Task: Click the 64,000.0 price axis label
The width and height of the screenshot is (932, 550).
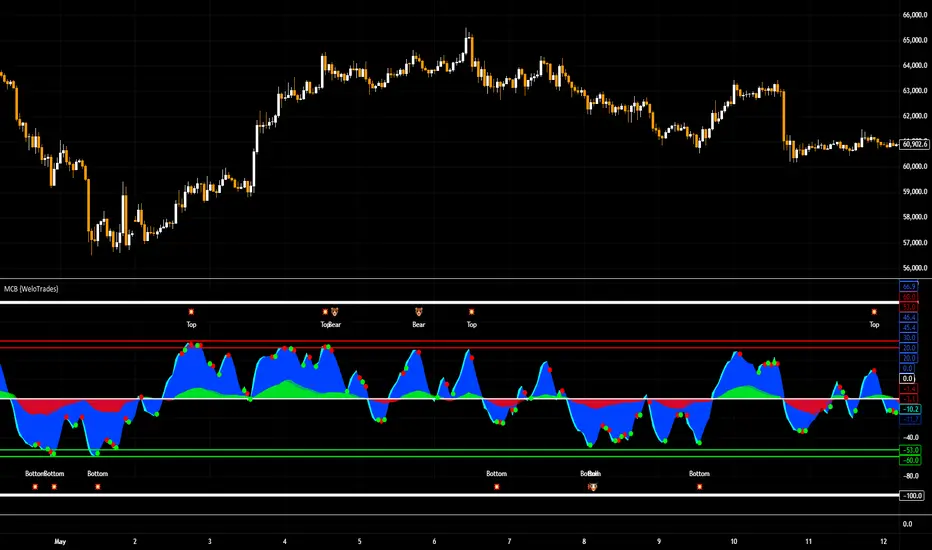Action: tap(915, 65)
